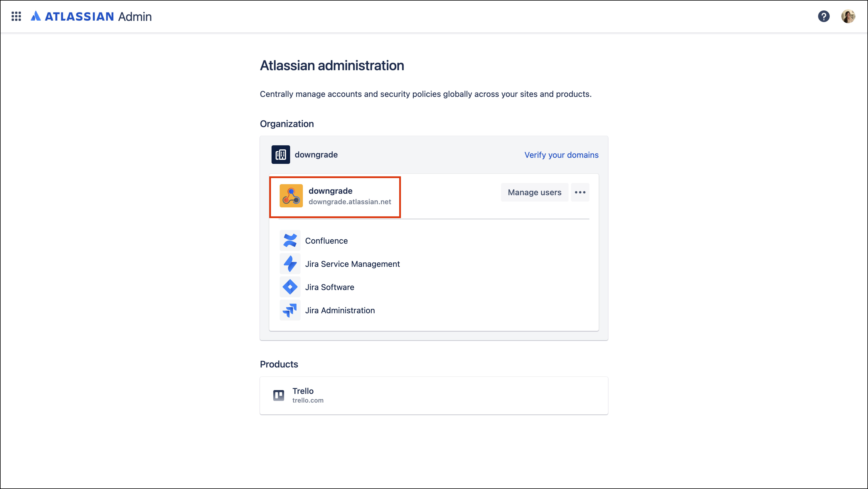
Task: Select the downgrade.atlassian.net site URL
Action: pyautogui.click(x=350, y=202)
